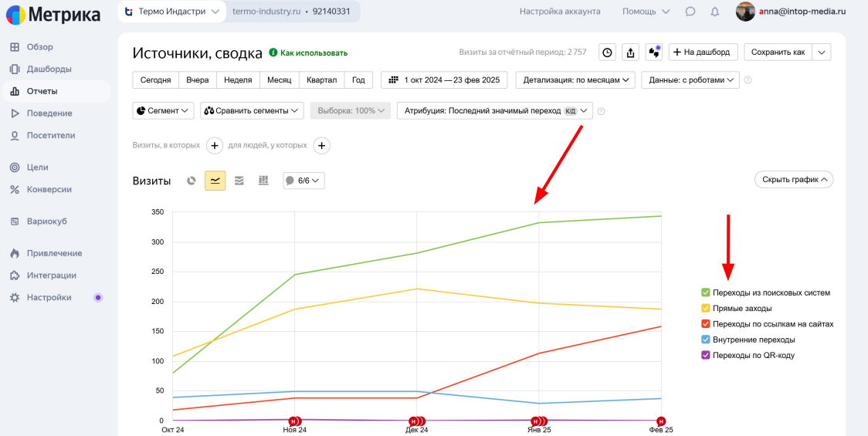
Task: Switch to column chart view icon
Action: [263, 181]
